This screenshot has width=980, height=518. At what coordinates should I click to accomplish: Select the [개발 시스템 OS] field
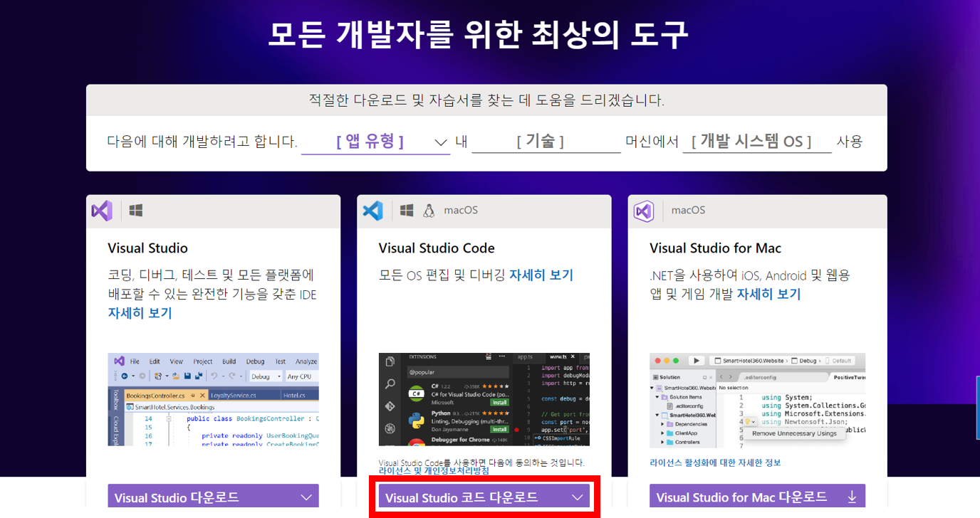point(756,142)
